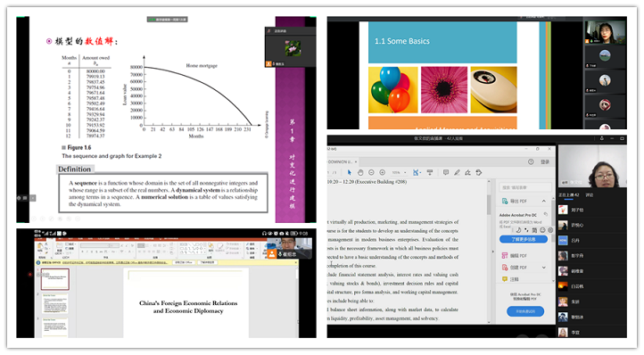The width and height of the screenshot is (644, 355).
Task: Click the zoom in plus icon in Acrobat
Action: [383, 172]
